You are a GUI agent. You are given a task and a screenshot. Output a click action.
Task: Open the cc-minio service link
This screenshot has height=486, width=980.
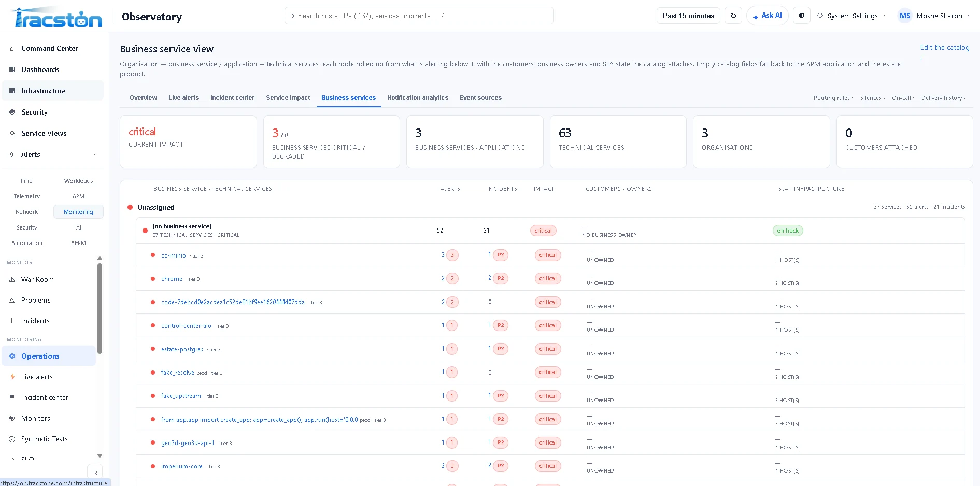pos(173,255)
